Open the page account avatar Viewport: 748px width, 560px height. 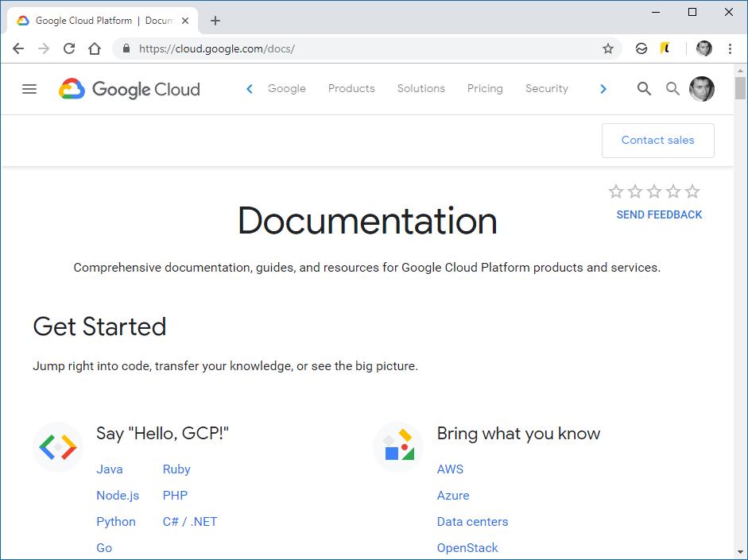pos(702,89)
